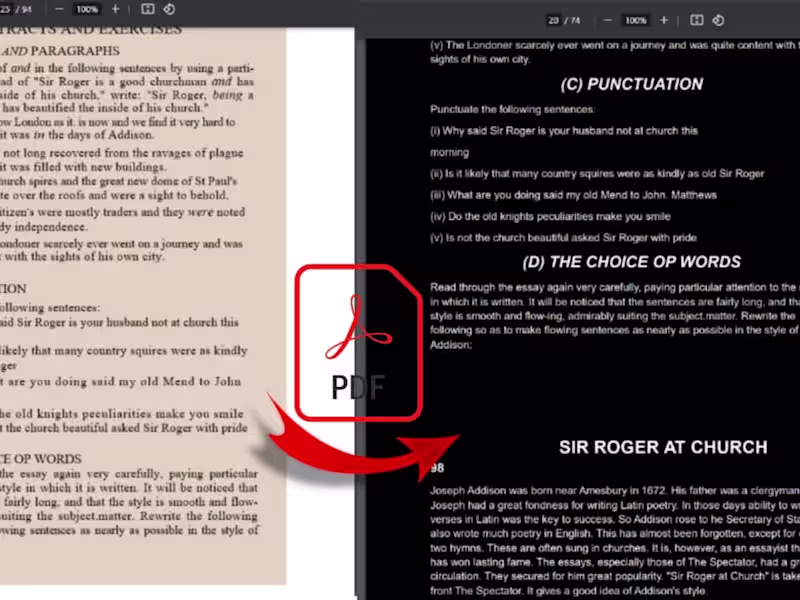Viewport: 800px width, 600px height.
Task: Click the fit-to-page icon in the right viewer
Action: (697, 20)
